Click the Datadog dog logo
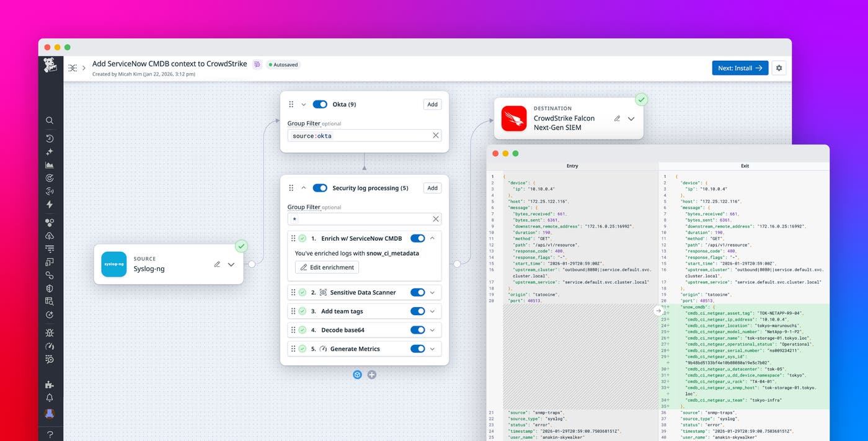The width and height of the screenshot is (868, 441). (x=50, y=66)
